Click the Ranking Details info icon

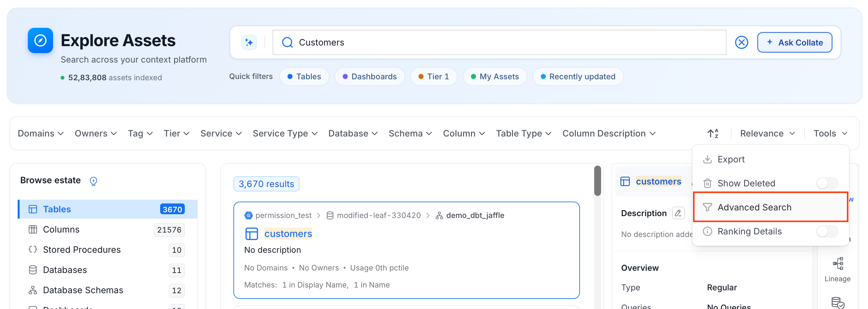[707, 232]
